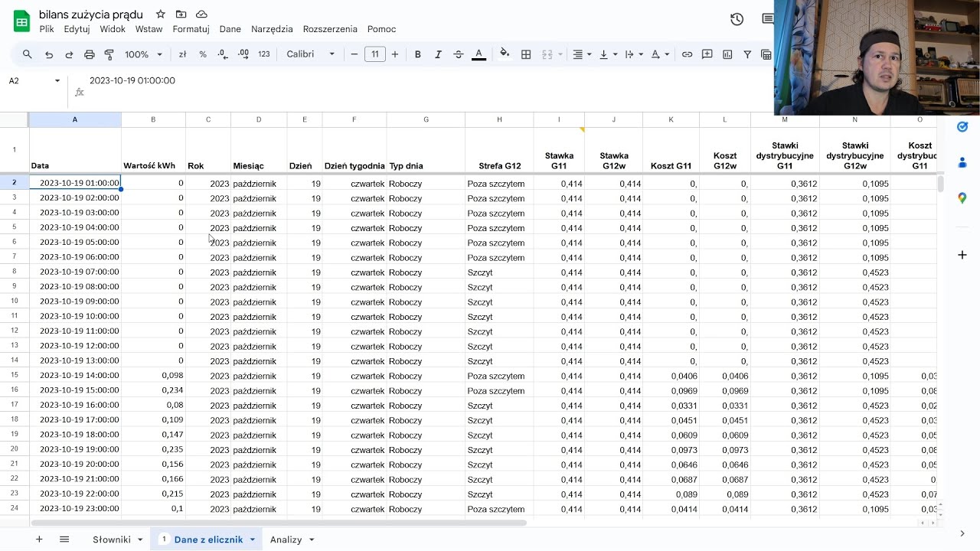Open the Pomoc menu
The width and height of the screenshot is (980, 551).
(381, 29)
